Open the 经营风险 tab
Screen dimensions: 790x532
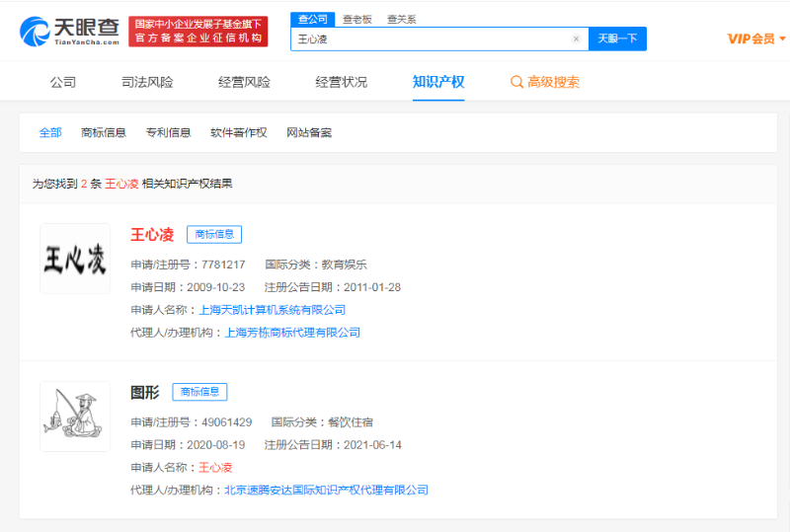(244, 82)
